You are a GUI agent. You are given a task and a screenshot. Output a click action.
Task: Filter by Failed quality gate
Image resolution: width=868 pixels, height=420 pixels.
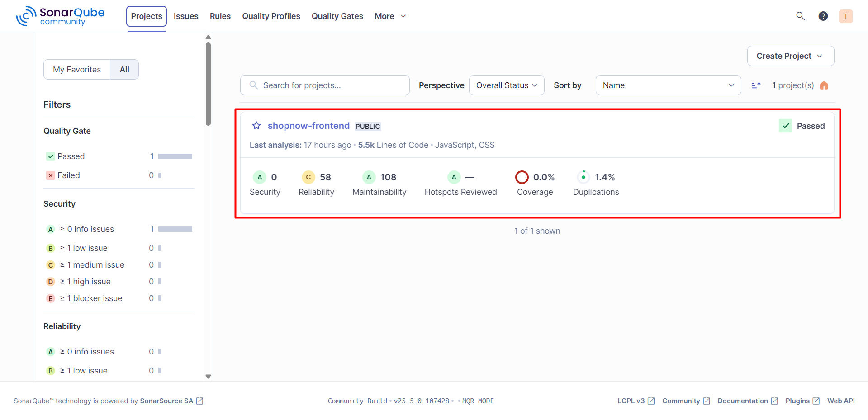[x=68, y=175]
